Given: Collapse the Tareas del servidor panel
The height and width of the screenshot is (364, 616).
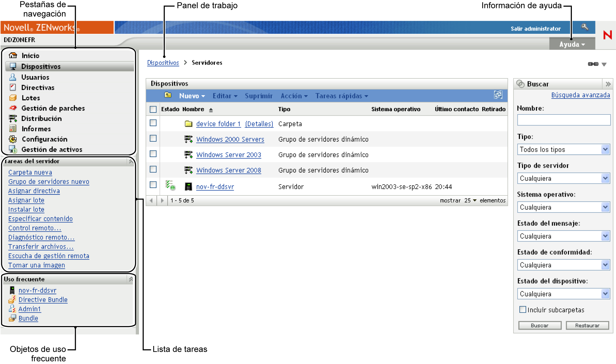Looking at the screenshot, I should pyautogui.click(x=131, y=162).
